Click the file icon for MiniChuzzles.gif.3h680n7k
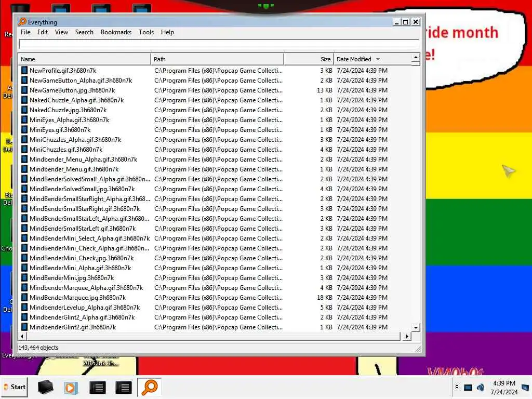This screenshot has height=399, width=532. [x=24, y=149]
